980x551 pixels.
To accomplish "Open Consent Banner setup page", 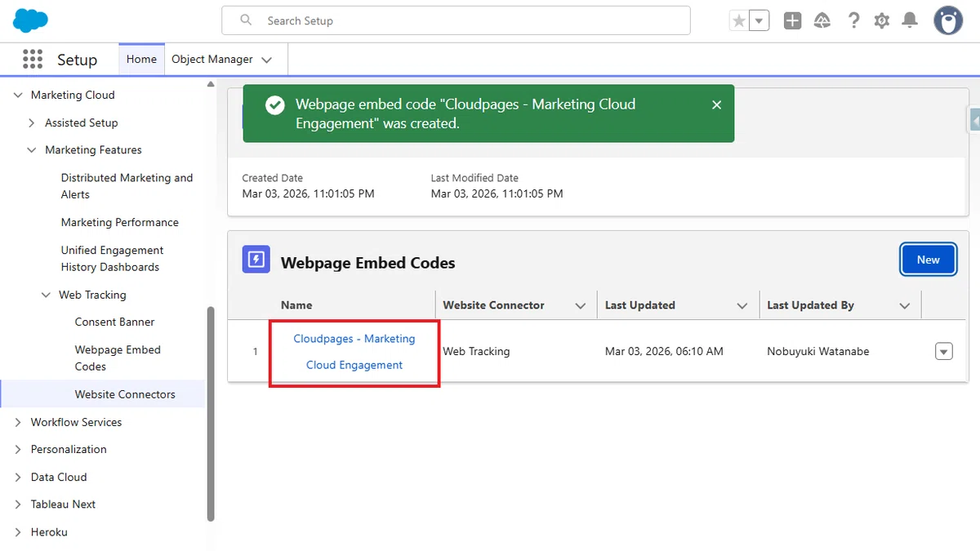I will click(114, 322).
